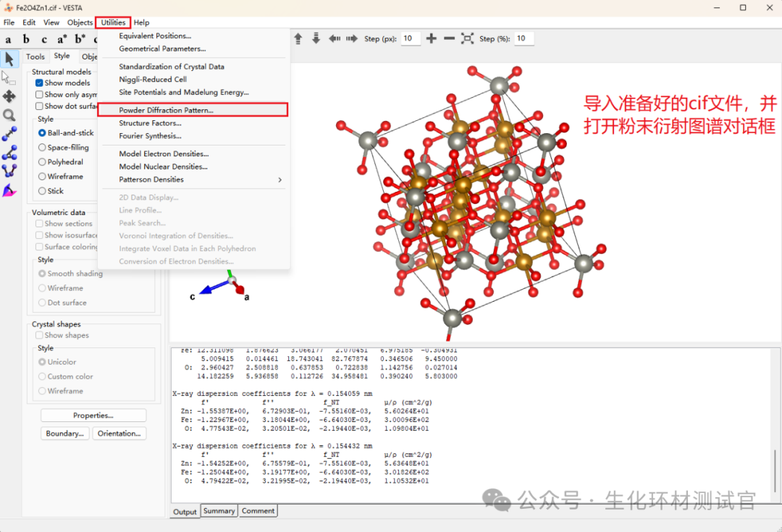The image size is (782, 532).
Task: Click the Properties button
Action: [x=93, y=415]
